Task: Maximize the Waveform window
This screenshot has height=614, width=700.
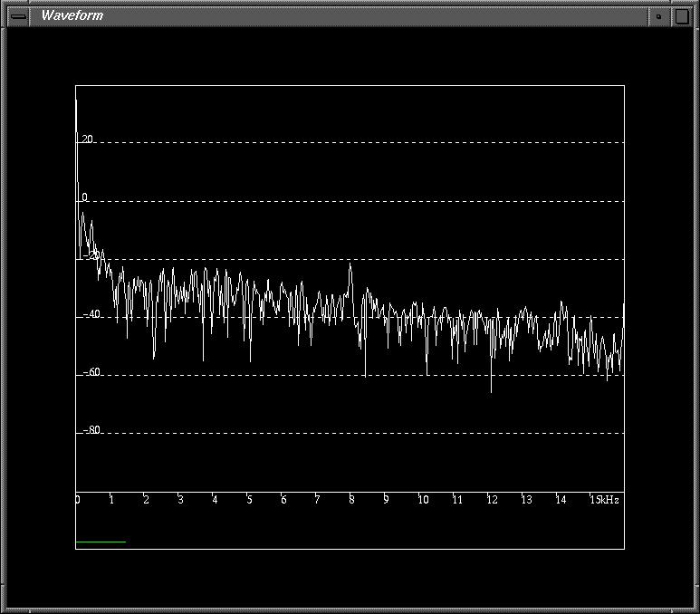Action: [x=681, y=15]
